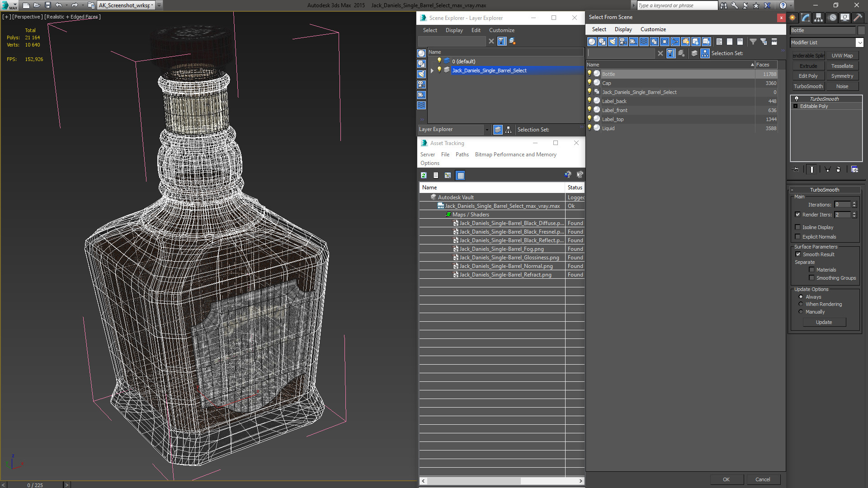Image resolution: width=868 pixels, height=488 pixels.
Task: Click the search binoculars icon in title bar
Action: tap(724, 5)
